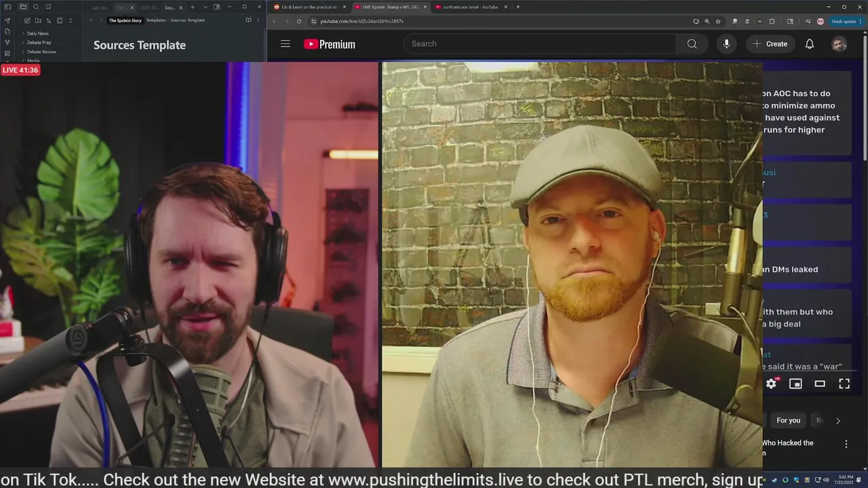Click the Chrome address bar URL
This screenshot has height=488, width=868.
pos(361,21)
